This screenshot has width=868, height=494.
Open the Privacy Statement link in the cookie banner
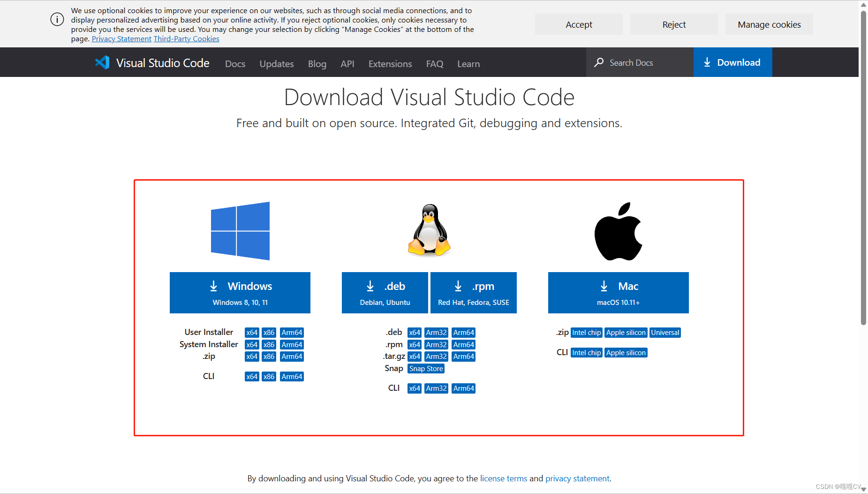pos(121,39)
